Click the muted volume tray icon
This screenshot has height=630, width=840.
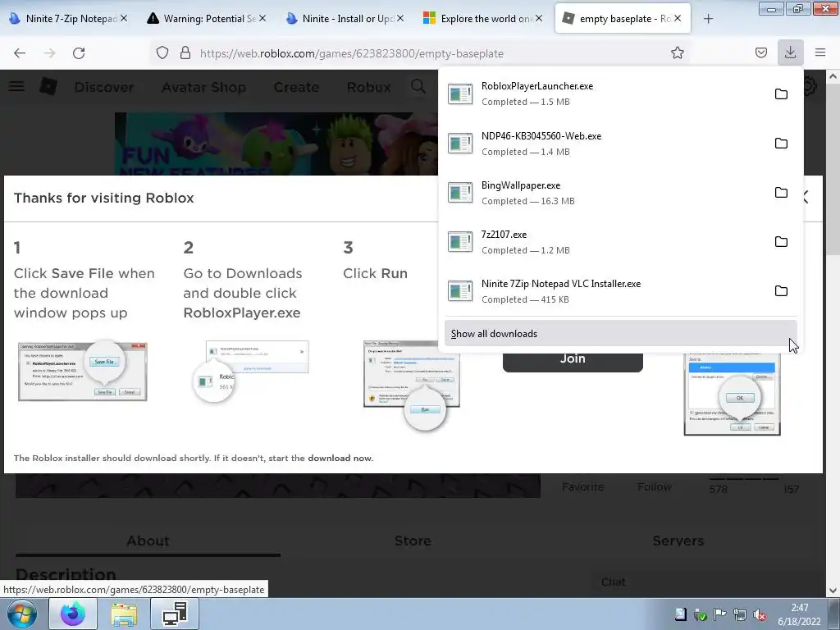[x=759, y=615]
